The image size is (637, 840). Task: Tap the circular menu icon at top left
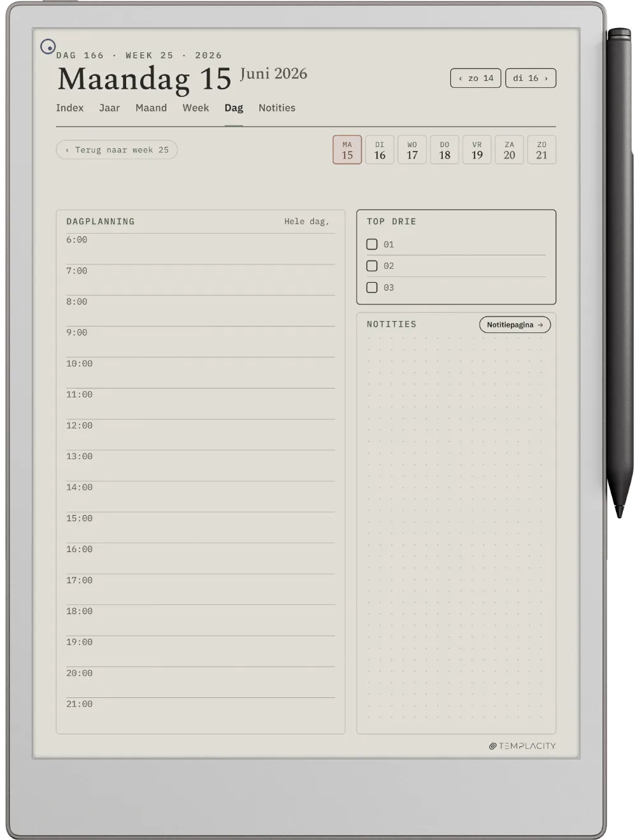coord(48,46)
